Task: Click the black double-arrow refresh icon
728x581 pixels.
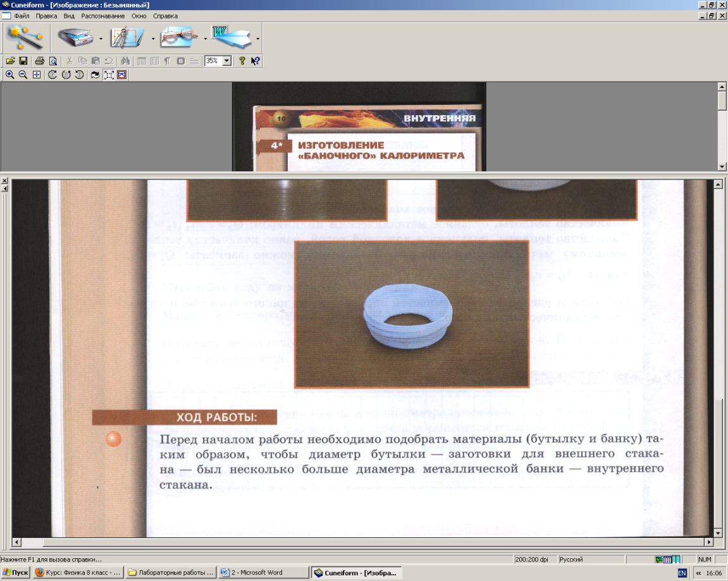Action: (x=95, y=75)
